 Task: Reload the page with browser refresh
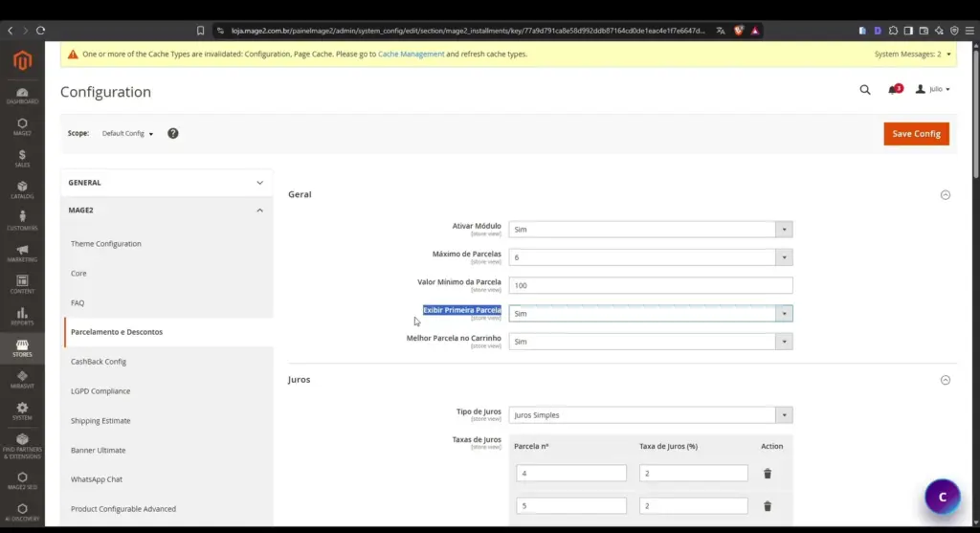pos(40,30)
